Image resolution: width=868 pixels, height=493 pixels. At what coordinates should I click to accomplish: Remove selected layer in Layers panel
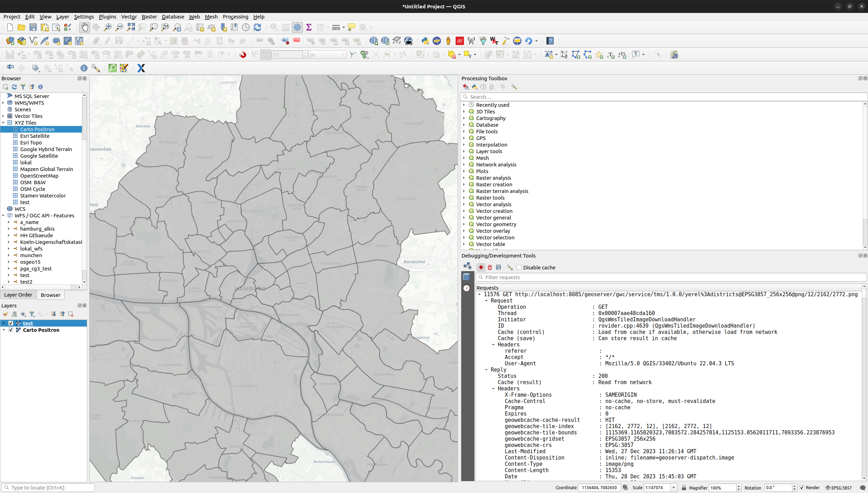71,314
